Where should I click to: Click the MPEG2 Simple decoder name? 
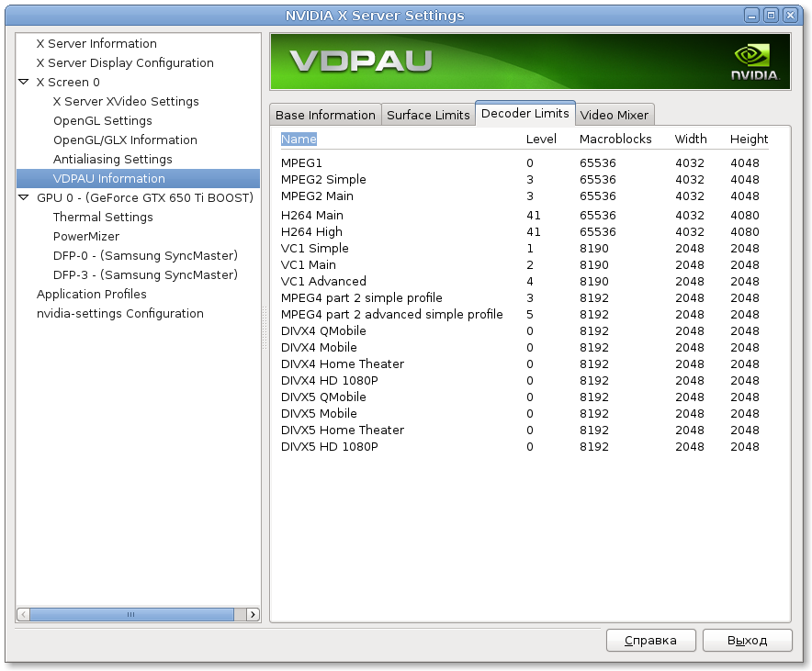coord(323,180)
